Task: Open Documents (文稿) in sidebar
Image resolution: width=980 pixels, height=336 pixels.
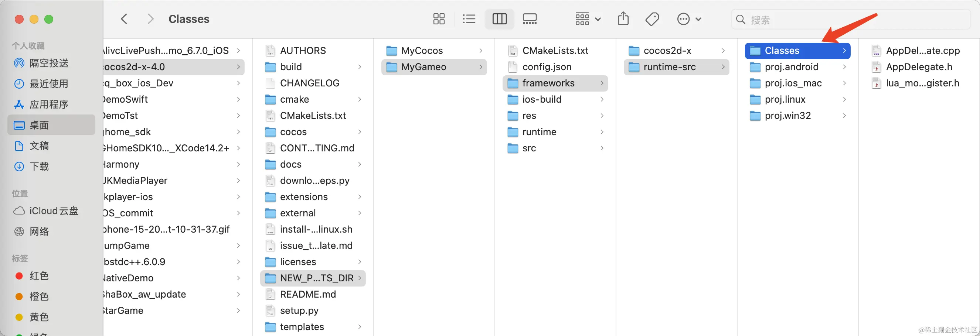Action: [x=51, y=145]
